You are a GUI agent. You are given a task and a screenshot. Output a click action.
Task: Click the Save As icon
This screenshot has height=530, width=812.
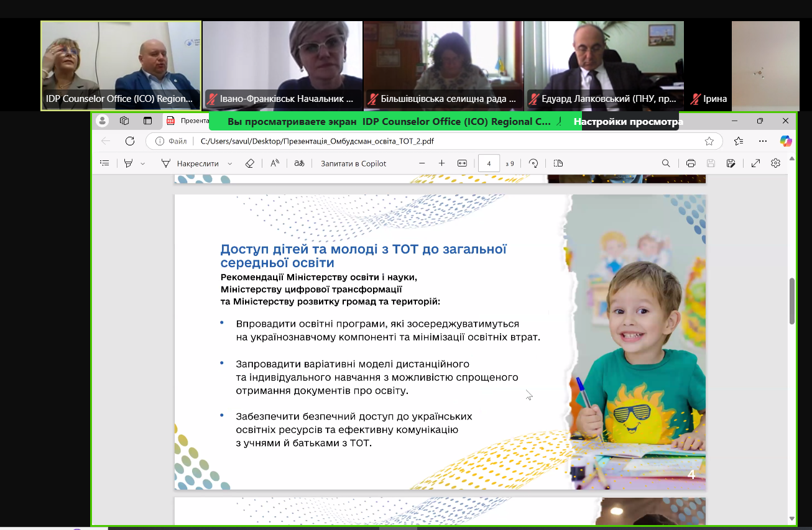(731, 163)
